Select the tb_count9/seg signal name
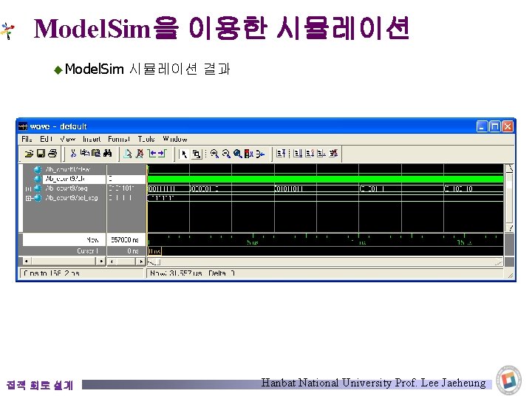The width and height of the screenshot is (532, 399). (x=66, y=188)
